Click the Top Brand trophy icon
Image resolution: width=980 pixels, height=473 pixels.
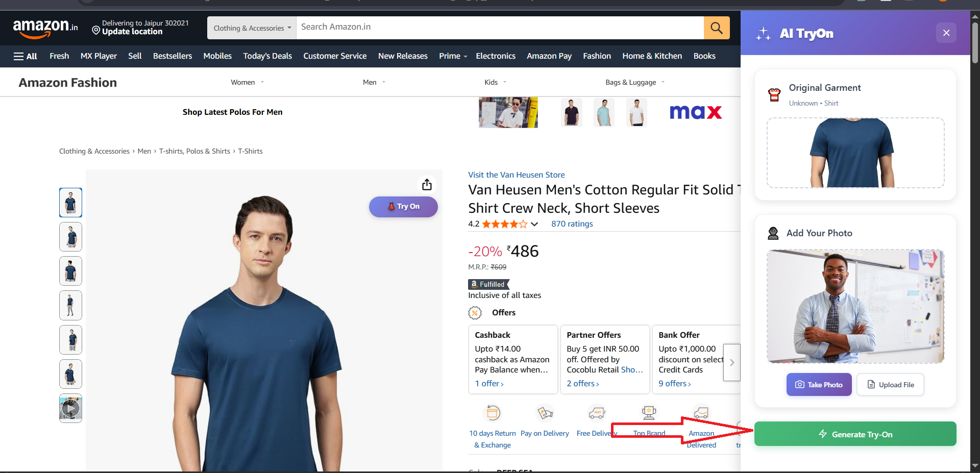649,412
